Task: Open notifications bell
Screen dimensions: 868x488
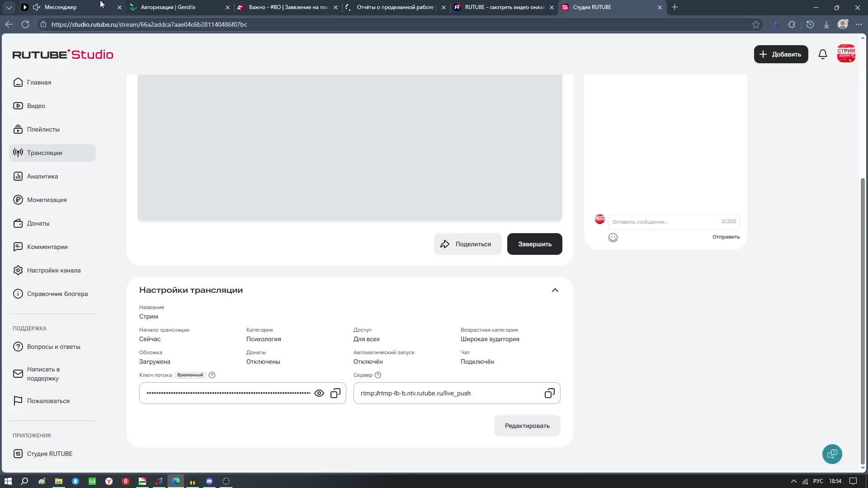Action: (822, 54)
